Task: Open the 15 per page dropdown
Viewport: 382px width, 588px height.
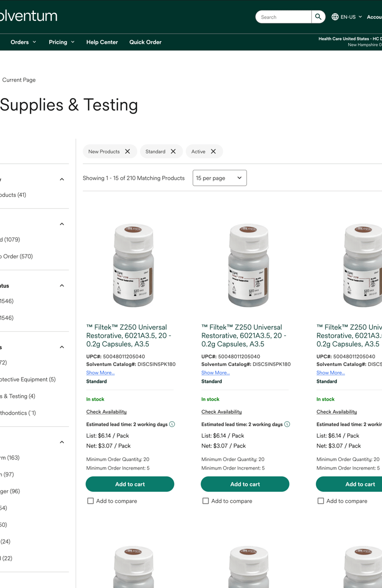Action: 219,178
